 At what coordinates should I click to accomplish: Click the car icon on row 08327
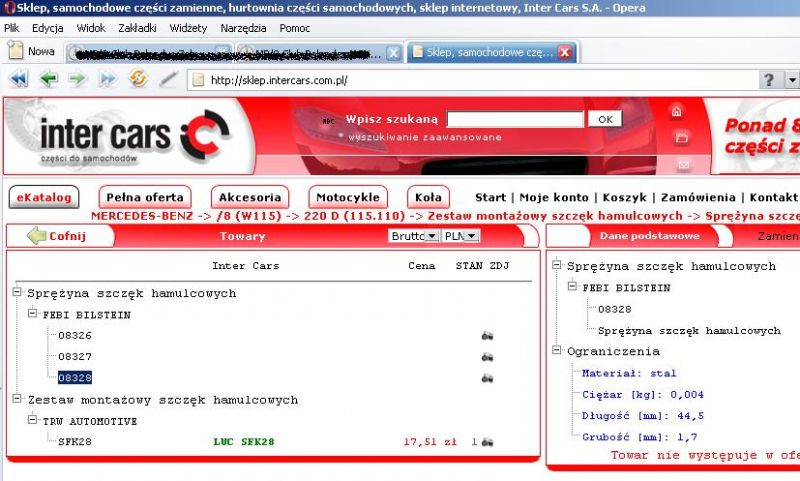click(x=487, y=357)
